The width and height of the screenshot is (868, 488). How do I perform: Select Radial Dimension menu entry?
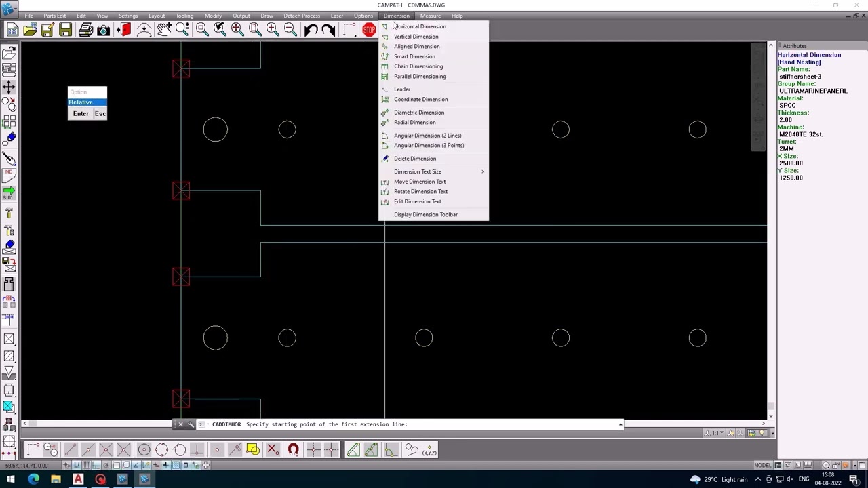coord(433,123)
